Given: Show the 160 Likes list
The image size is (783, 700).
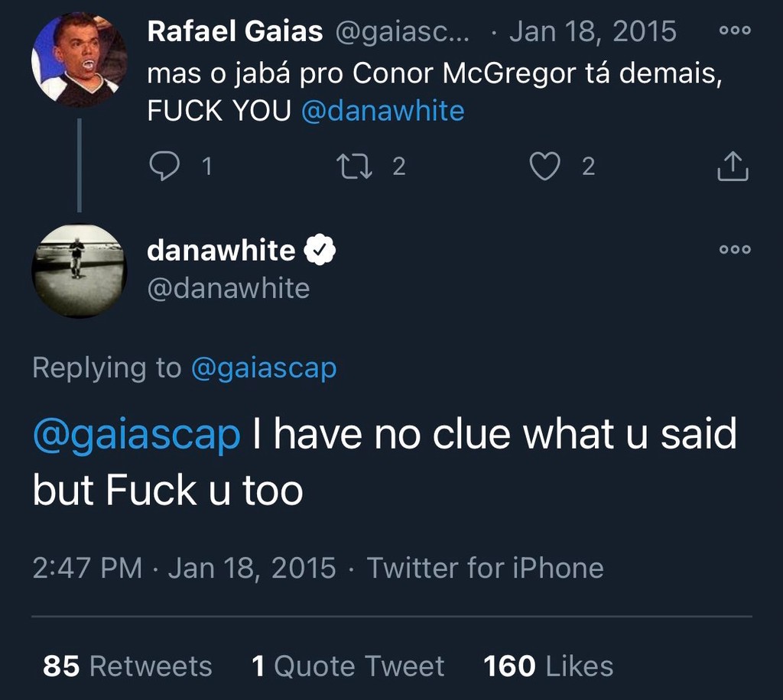Looking at the screenshot, I should [x=548, y=666].
